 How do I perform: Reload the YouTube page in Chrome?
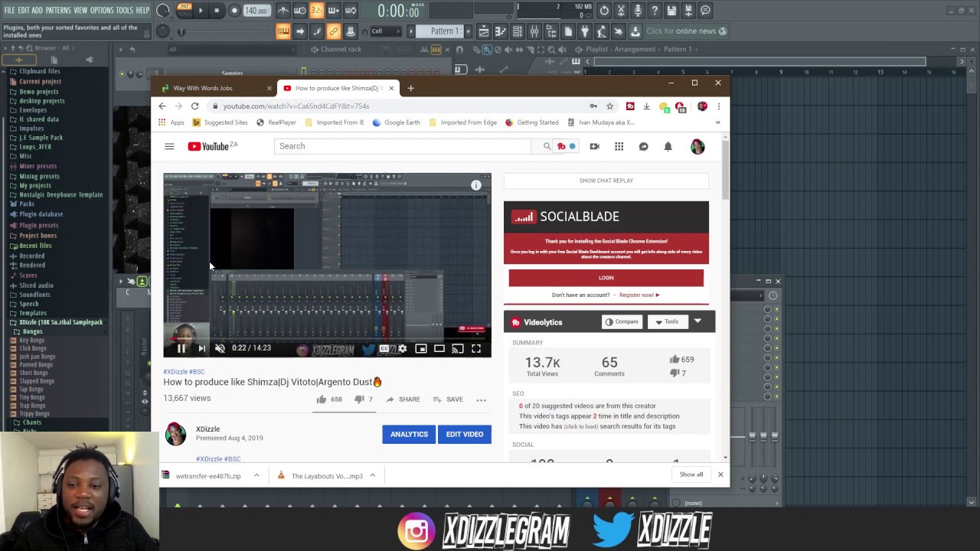click(x=195, y=106)
